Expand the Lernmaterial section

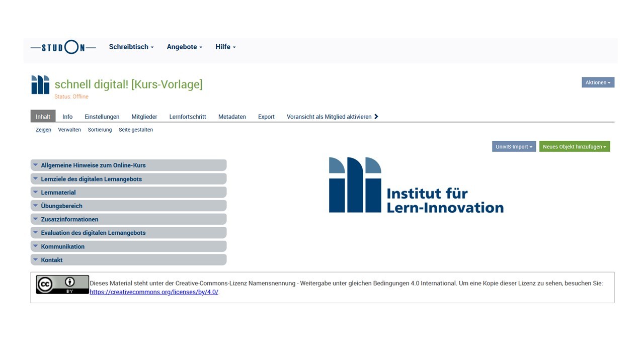(x=128, y=192)
